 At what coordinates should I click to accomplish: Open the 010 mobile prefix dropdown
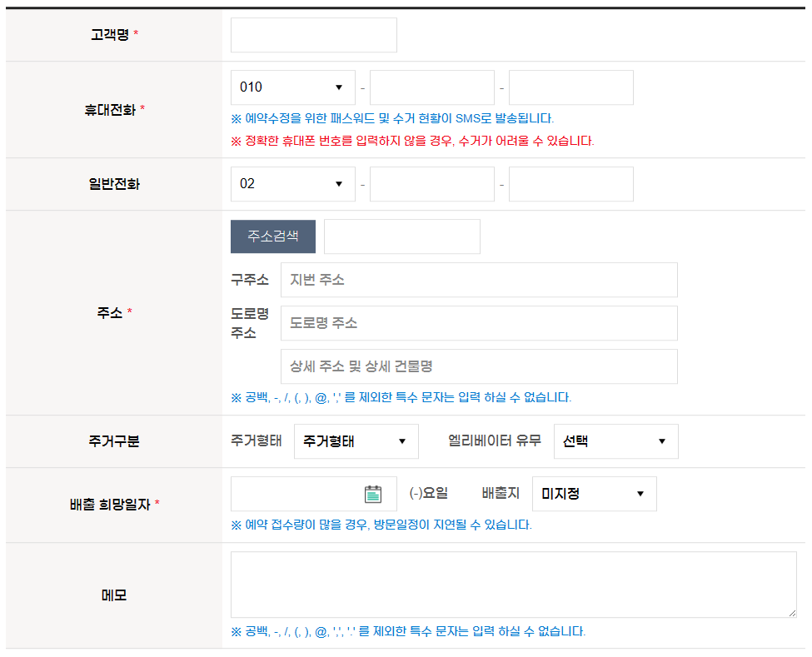click(x=292, y=87)
